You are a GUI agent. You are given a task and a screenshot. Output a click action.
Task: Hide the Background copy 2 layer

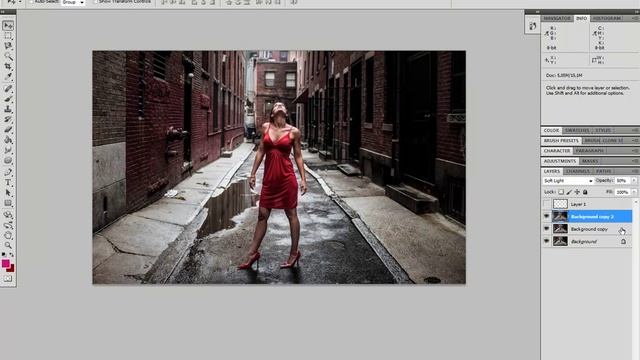(547, 216)
